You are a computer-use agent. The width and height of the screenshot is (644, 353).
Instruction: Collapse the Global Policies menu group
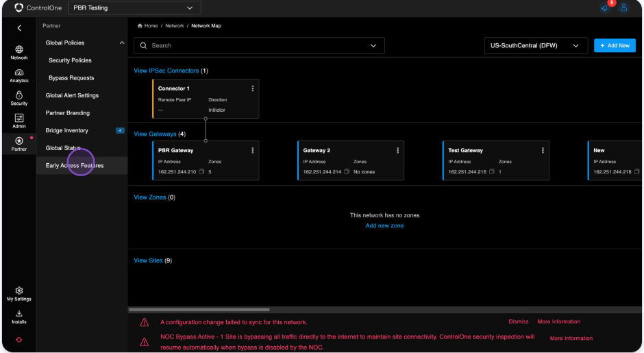122,43
